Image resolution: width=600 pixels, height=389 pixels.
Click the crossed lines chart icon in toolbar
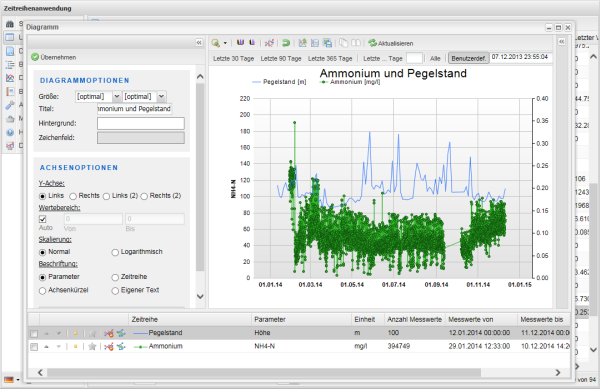(269, 43)
